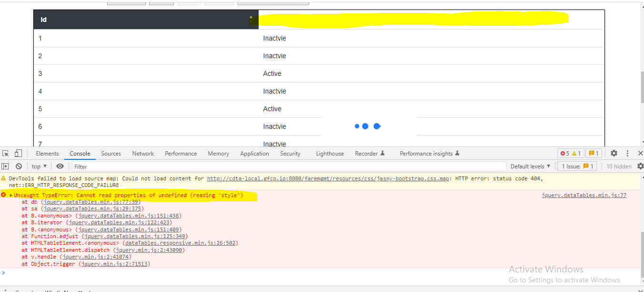The width and height of the screenshot is (644, 292).
Task: Select the inspect element tool
Action: pyautogui.click(x=6, y=153)
